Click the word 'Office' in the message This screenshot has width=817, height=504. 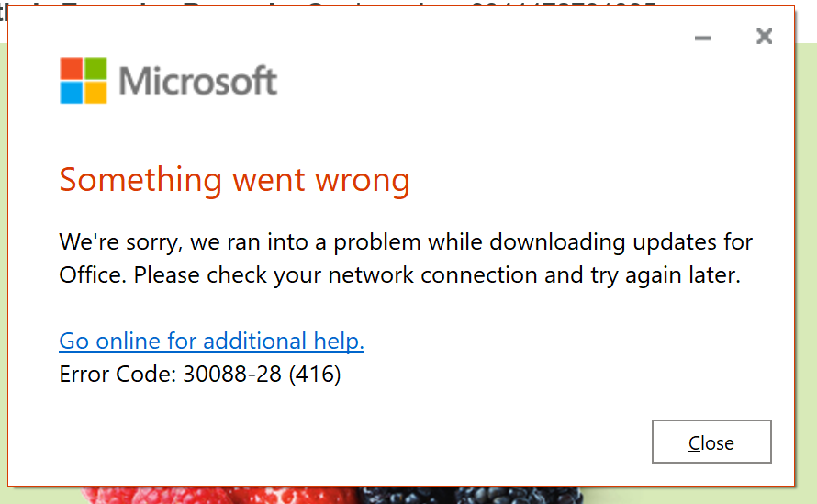90,274
